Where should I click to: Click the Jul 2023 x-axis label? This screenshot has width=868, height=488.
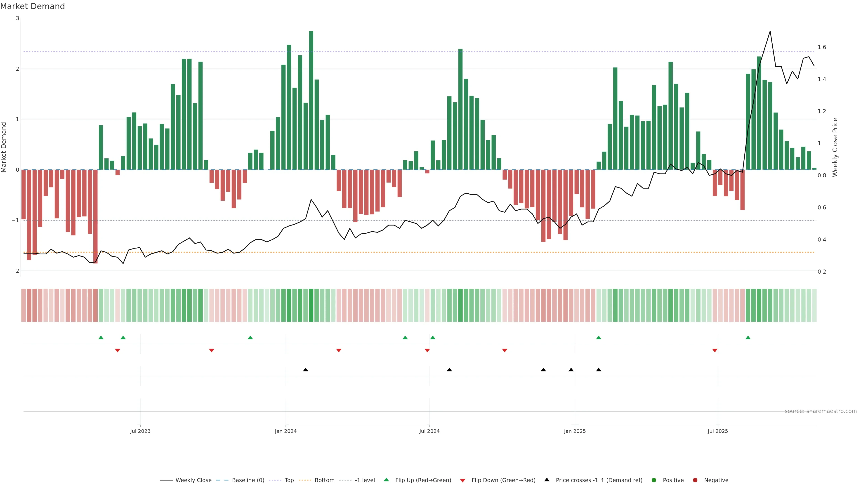click(x=140, y=431)
